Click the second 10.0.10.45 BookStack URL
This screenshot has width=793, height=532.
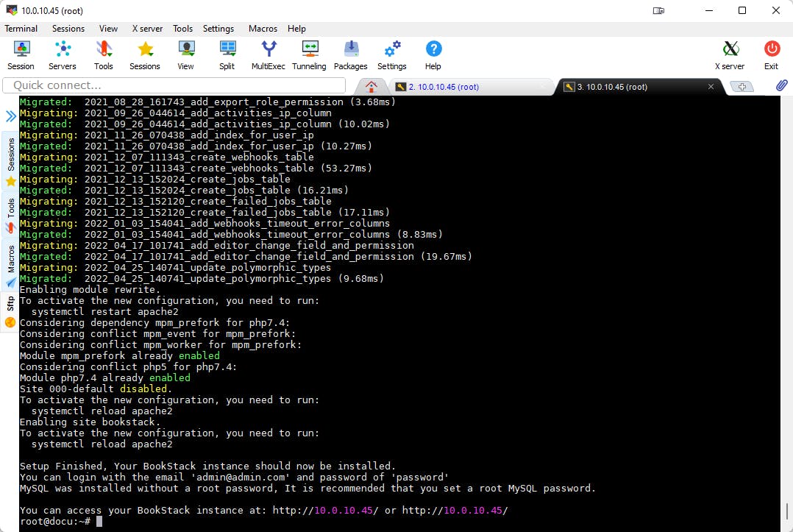pos(455,510)
